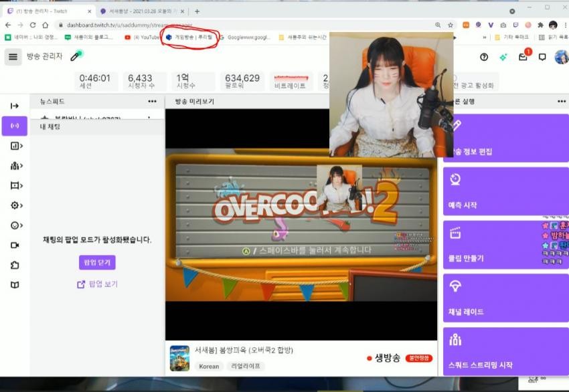Open the whispers speech bubble icon
569x392 pixels.
(x=542, y=57)
